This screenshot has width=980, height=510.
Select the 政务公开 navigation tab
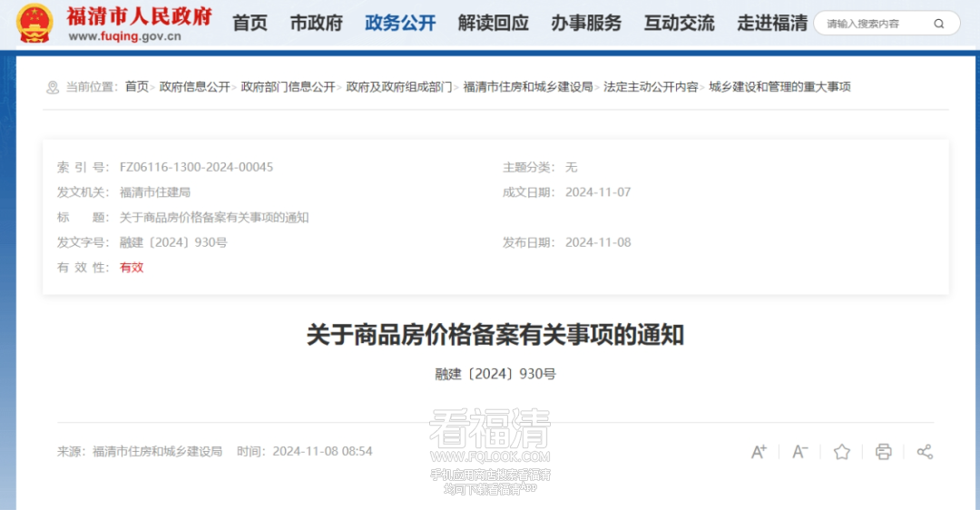coord(400,24)
